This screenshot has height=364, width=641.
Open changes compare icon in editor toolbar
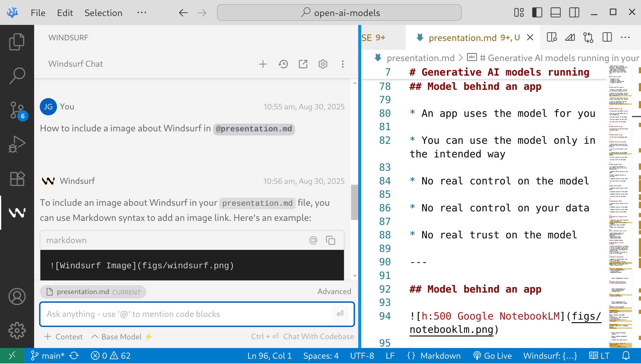[x=588, y=38]
